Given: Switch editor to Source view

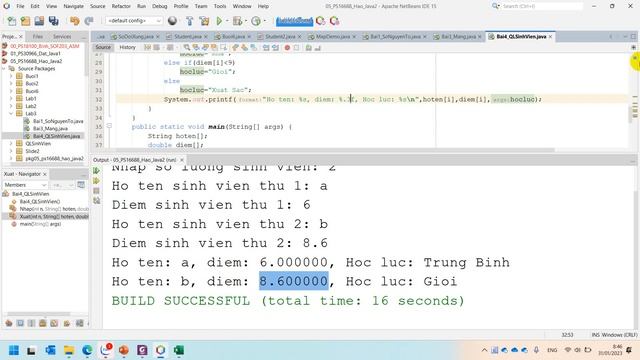Looking at the screenshot, I should tap(103, 47).
